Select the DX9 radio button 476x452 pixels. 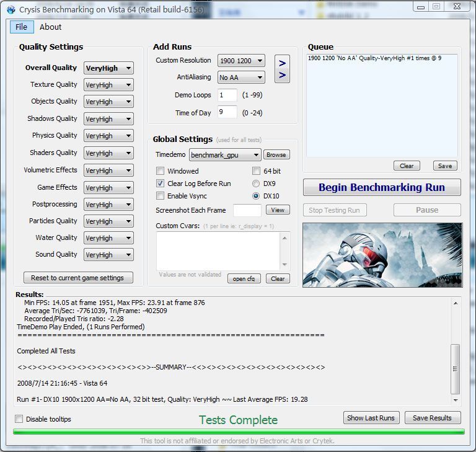point(256,184)
